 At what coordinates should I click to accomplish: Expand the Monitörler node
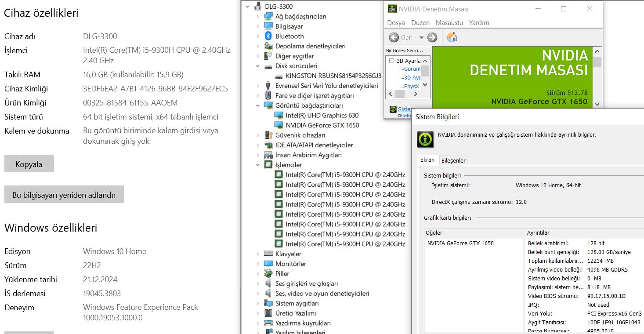[258, 264]
